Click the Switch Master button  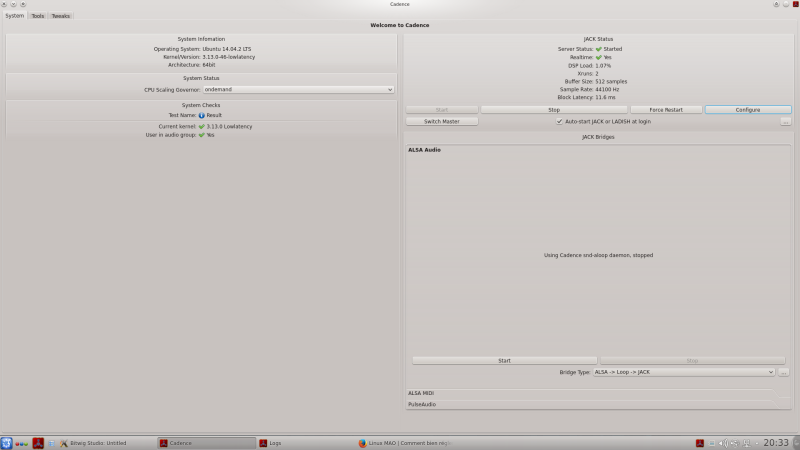pos(442,121)
